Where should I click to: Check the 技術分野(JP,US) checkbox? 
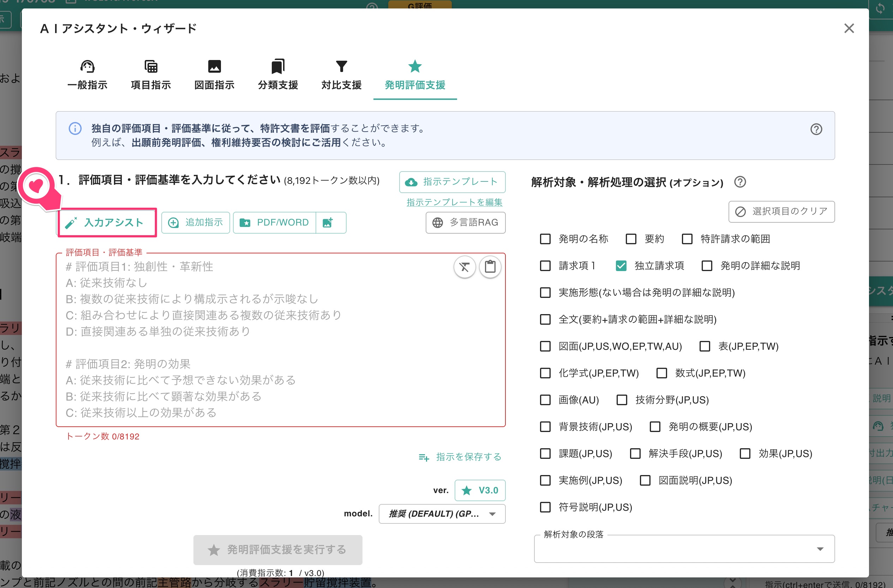[x=621, y=400]
